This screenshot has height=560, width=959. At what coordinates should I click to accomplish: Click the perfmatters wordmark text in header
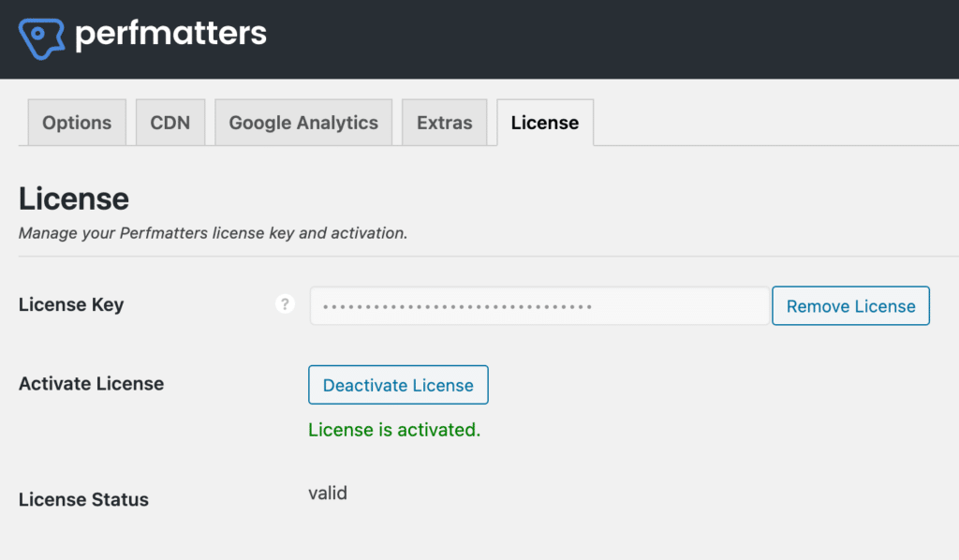click(x=170, y=35)
